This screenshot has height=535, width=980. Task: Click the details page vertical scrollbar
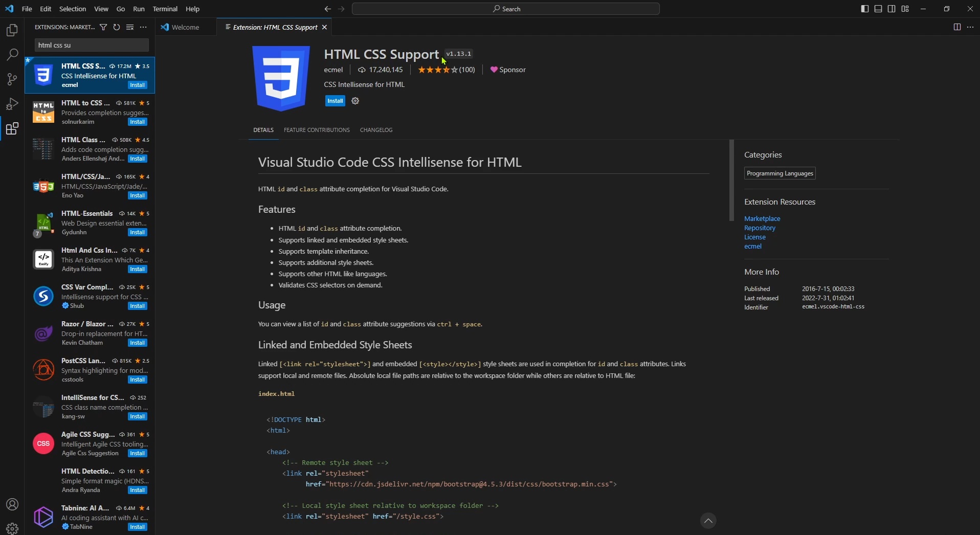731,180
